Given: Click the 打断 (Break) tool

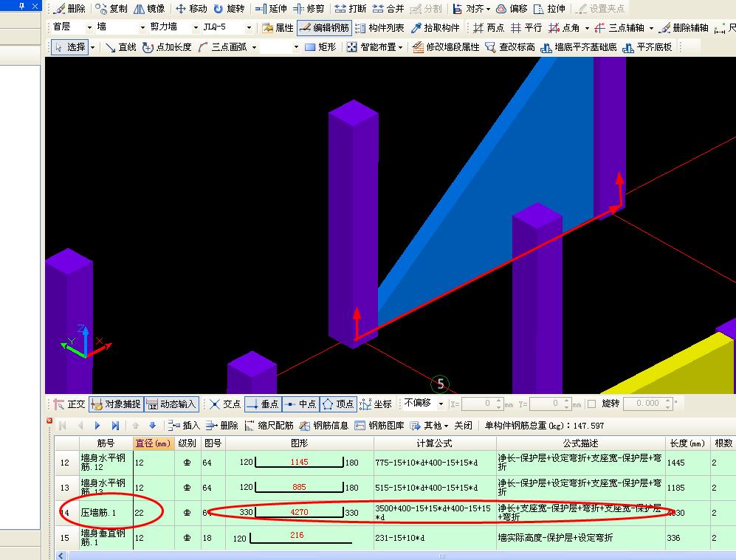Looking at the screenshot, I should pyautogui.click(x=350, y=8).
